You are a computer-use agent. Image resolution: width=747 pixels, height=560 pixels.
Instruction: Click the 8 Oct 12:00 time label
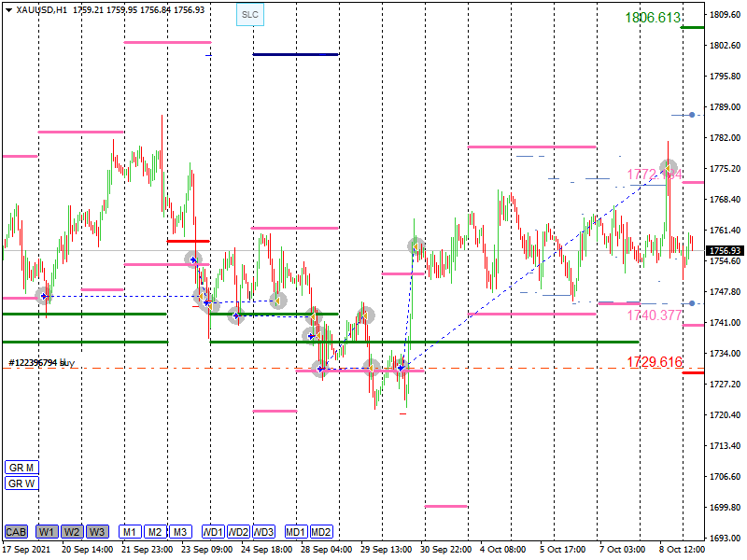pyautogui.click(x=682, y=549)
